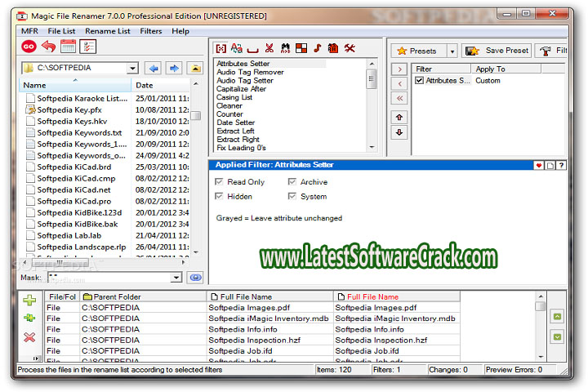588x392 pixels.
Task: Click the small green plus icon
Action: (29, 318)
